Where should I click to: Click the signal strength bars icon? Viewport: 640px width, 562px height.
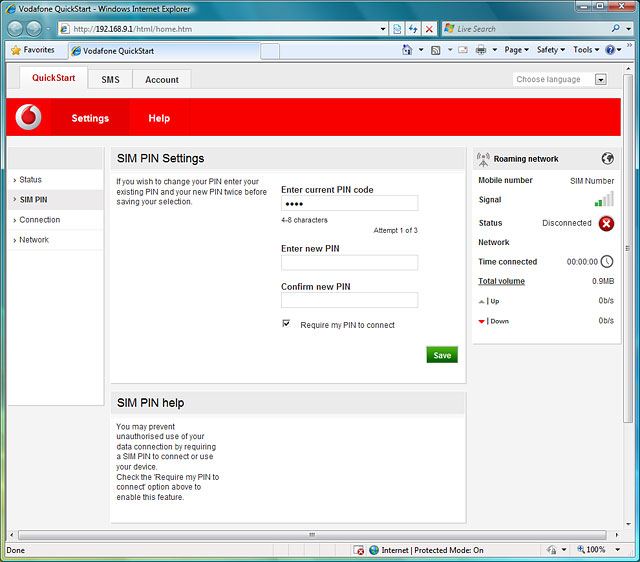coord(604,200)
